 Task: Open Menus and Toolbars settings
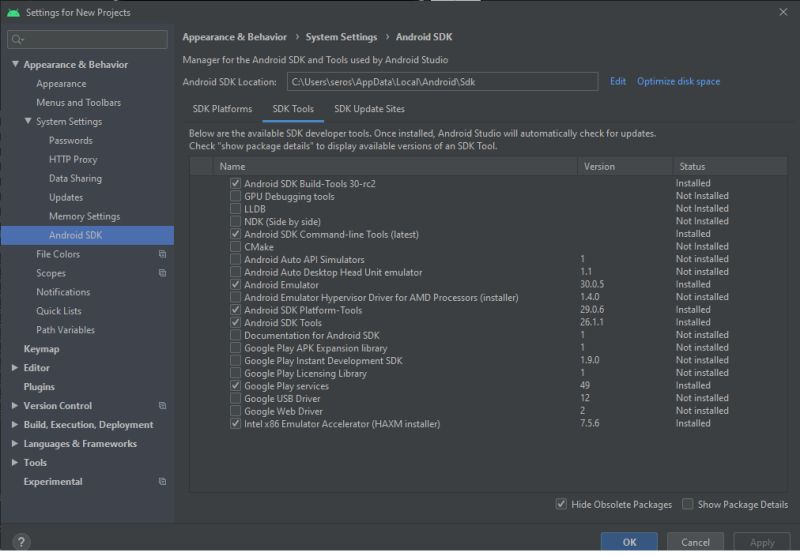(x=79, y=103)
